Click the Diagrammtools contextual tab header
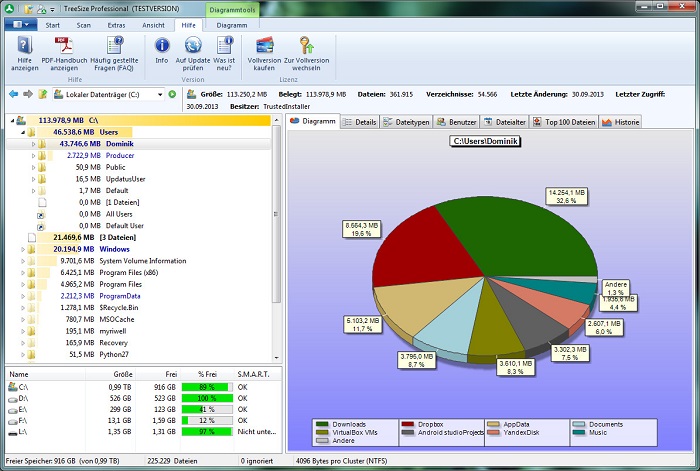Screen dimensions: 700x471 [x=232, y=9]
